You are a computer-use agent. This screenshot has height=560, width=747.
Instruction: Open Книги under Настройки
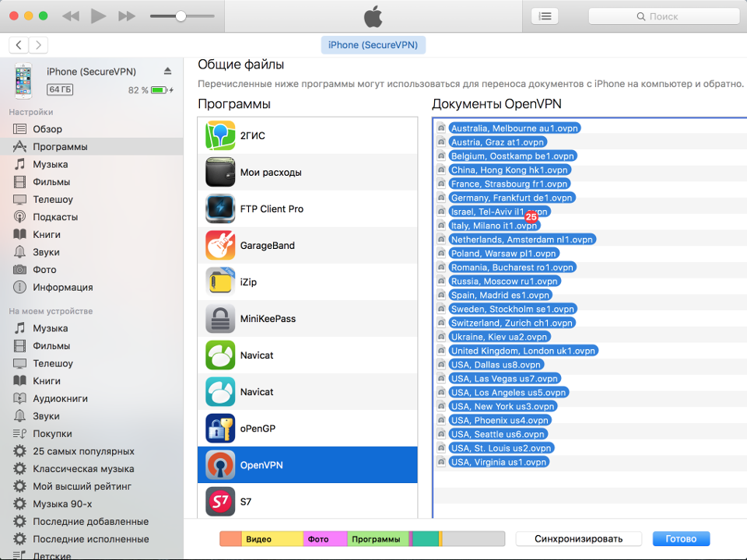click(x=92, y=235)
